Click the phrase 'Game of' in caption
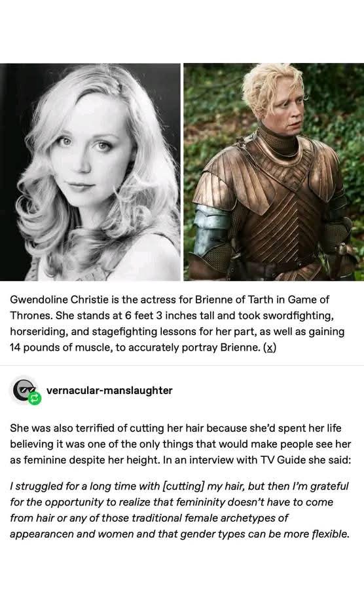The height and width of the screenshot is (590, 364). (308, 300)
